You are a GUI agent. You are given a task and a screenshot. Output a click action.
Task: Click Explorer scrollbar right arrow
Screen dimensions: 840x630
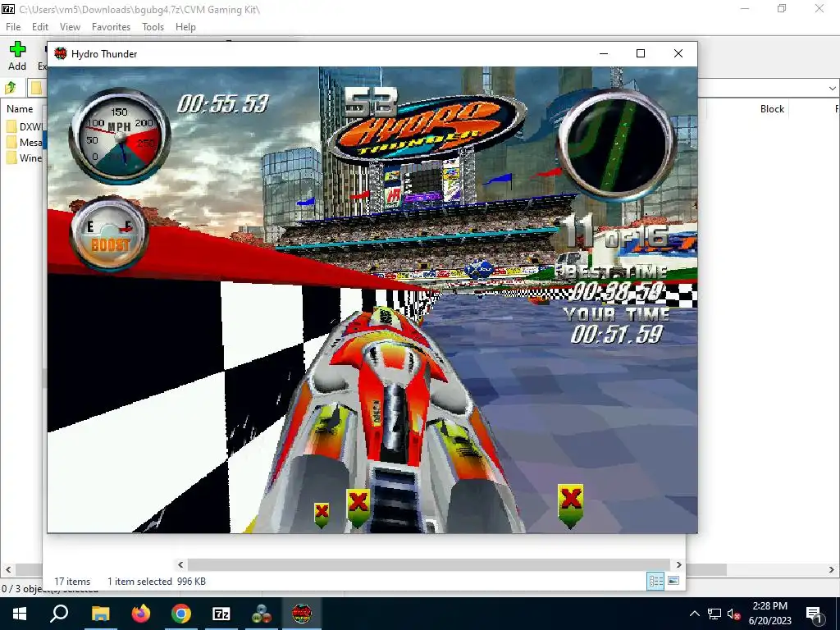pos(678,564)
